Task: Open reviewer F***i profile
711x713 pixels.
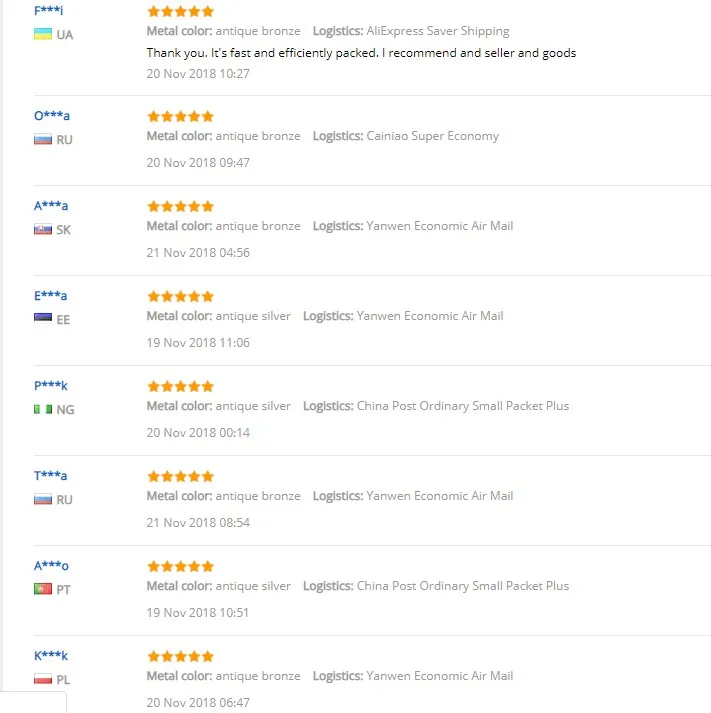Action: click(49, 10)
